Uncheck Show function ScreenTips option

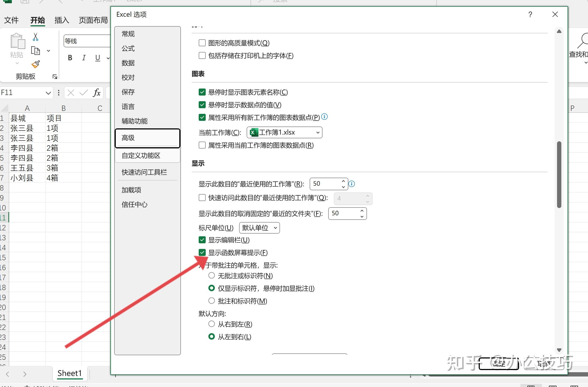pyautogui.click(x=202, y=252)
